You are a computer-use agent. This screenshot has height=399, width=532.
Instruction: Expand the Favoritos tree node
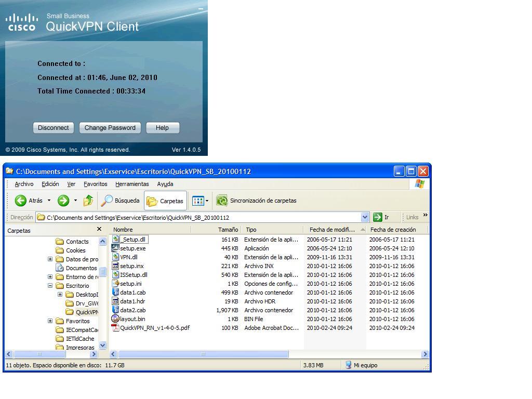click(x=50, y=321)
